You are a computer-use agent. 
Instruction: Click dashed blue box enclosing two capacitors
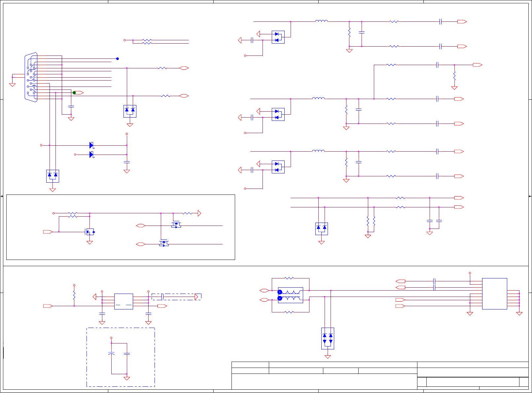click(x=121, y=357)
